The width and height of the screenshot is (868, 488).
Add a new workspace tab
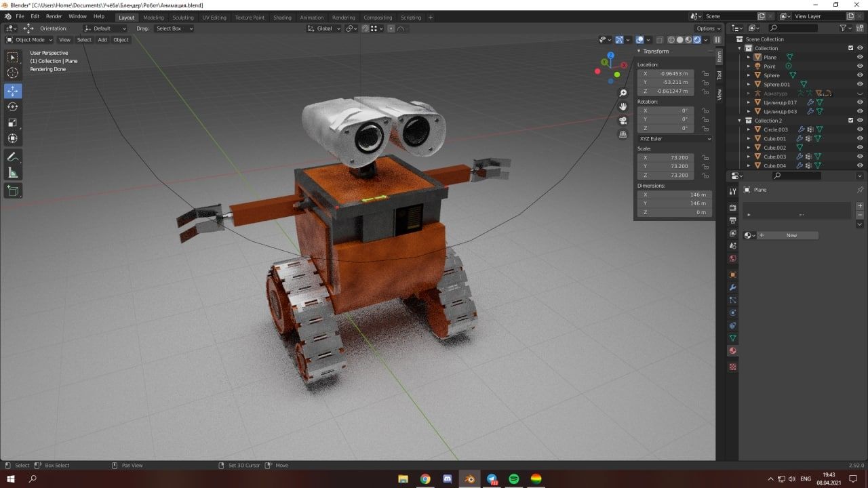click(430, 18)
